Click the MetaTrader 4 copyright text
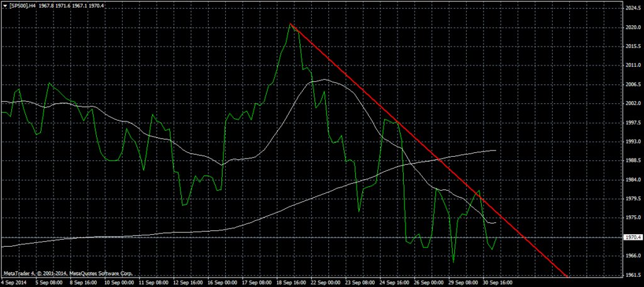 pos(68,274)
